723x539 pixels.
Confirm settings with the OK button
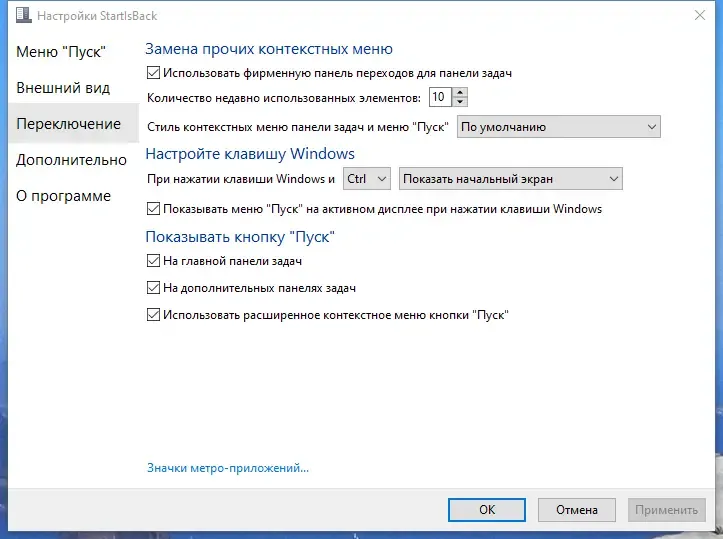pyautogui.click(x=487, y=509)
